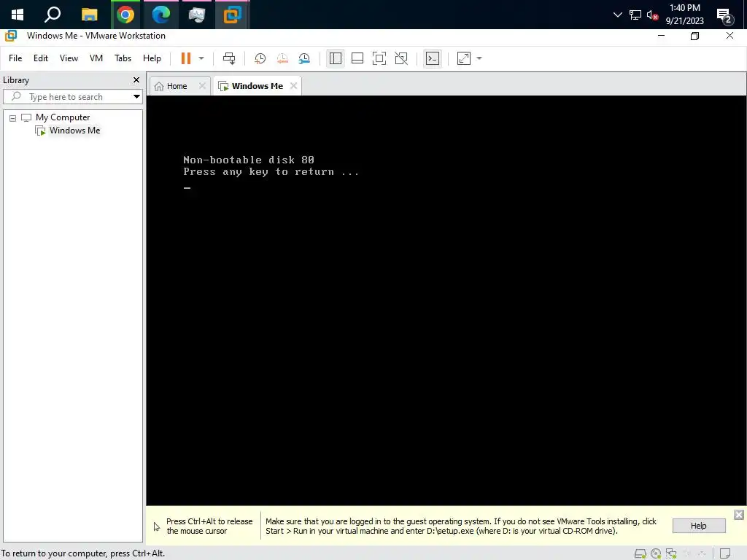This screenshot has height=560, width=747.
Task: Click the CD/DVD drive status icon
Action: click(x=656, y=553)
